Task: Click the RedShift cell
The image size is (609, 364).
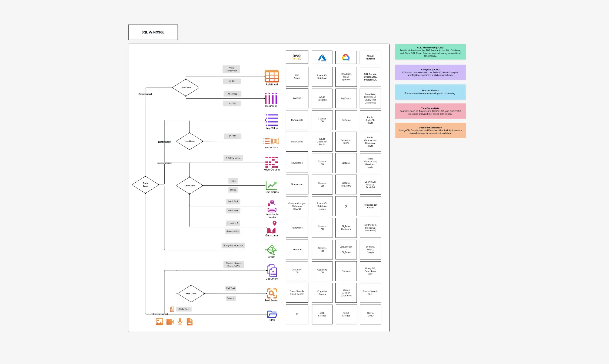Action: (297, 98)
